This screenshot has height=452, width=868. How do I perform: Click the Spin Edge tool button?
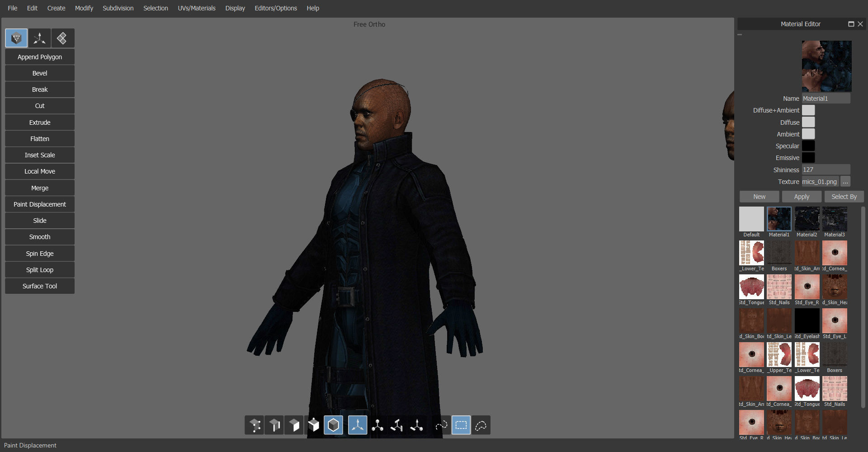40,254
